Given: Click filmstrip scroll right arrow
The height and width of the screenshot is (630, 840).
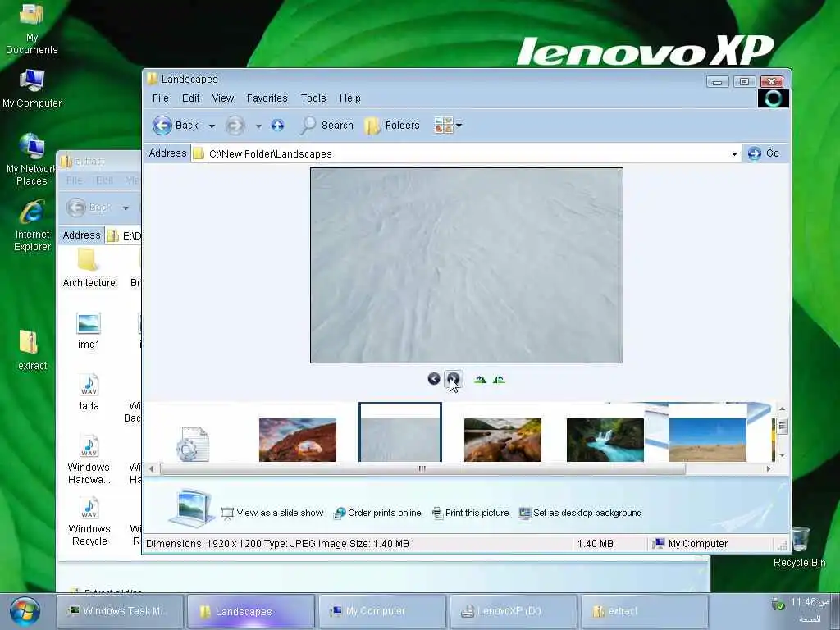Looking at the screenshot, I should point(769,468).
